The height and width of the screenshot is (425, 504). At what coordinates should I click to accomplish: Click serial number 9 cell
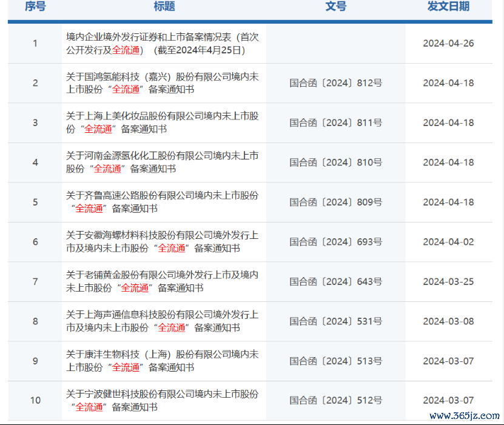35,361
